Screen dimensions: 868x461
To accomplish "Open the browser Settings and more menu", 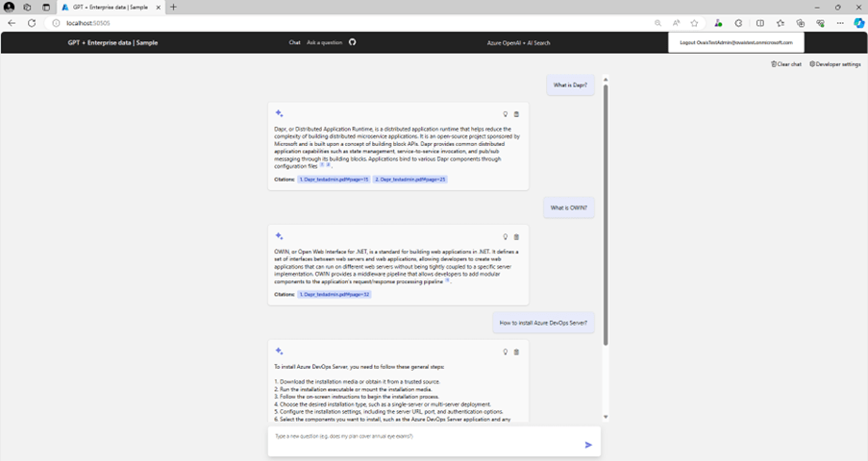I will click(840, 23).
